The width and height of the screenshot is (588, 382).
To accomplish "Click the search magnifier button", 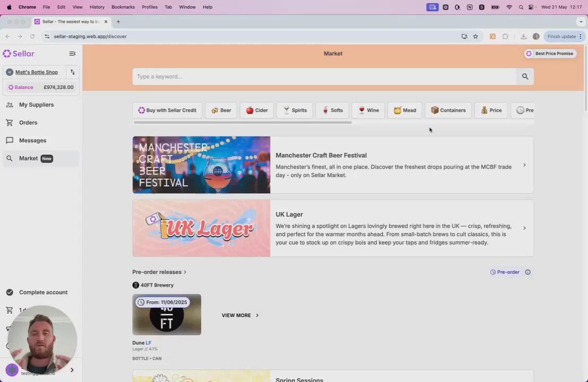I will (525, 76).
